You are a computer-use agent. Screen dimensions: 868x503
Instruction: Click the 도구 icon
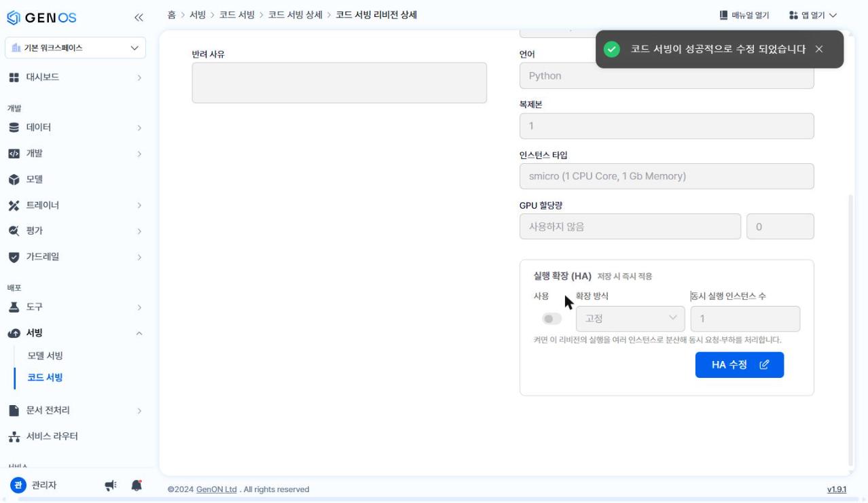tap(14, 307)
